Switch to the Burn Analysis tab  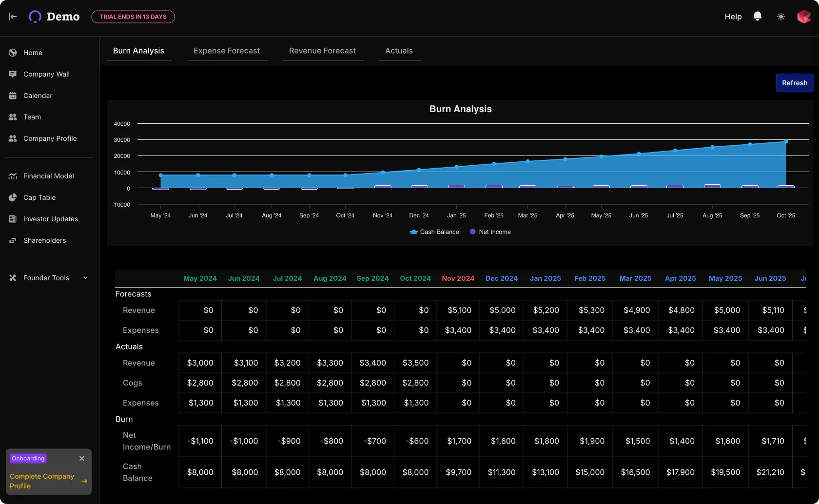click(x=138, y=51)
